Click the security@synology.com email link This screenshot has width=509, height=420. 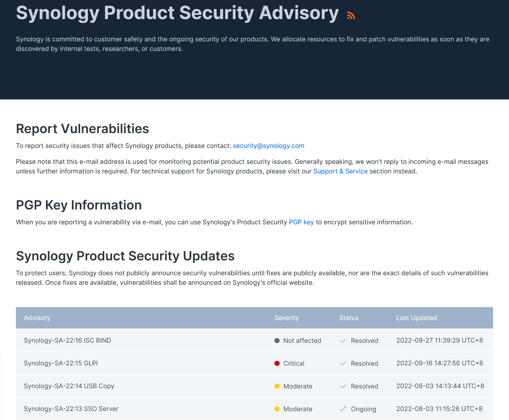coord(269,146)
